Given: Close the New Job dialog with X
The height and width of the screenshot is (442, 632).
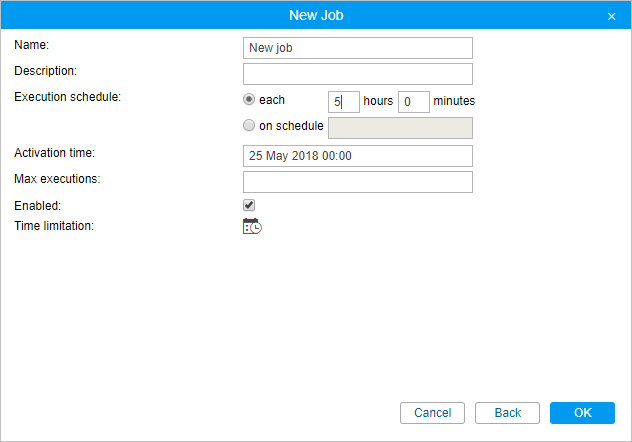Looking at the screenshot, I should coord(611,17).
